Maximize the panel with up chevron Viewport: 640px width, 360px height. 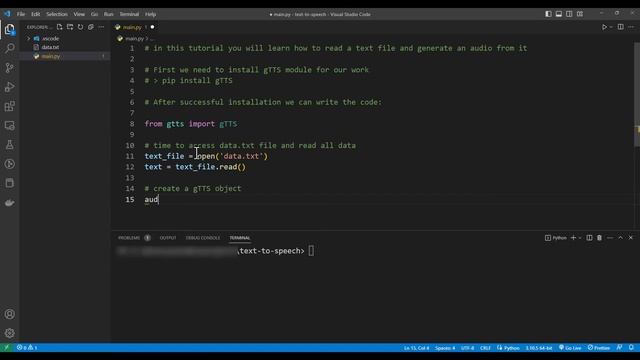pyautogui.click(x=620, y=238)
